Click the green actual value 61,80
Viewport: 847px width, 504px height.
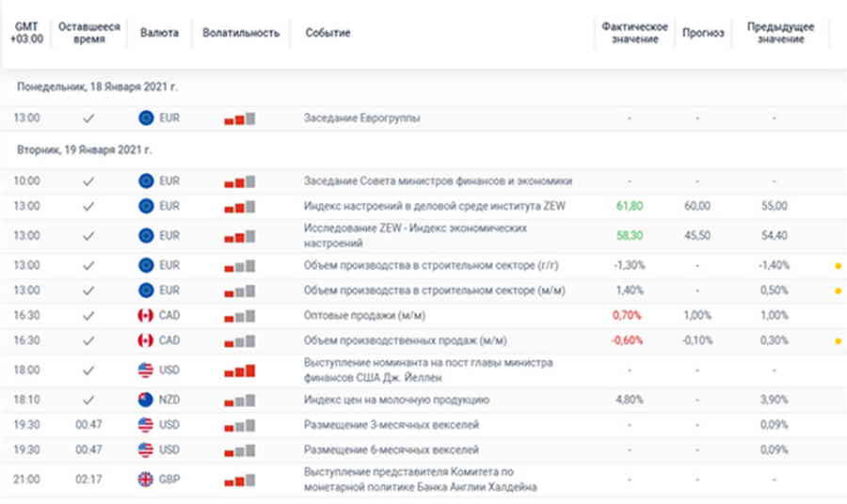(630, 206)
